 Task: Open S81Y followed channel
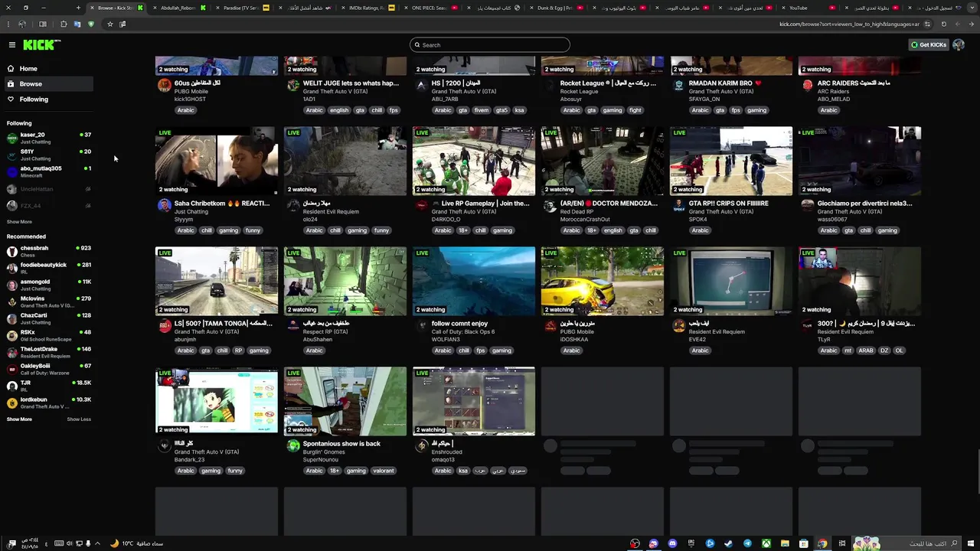[49, 155]
